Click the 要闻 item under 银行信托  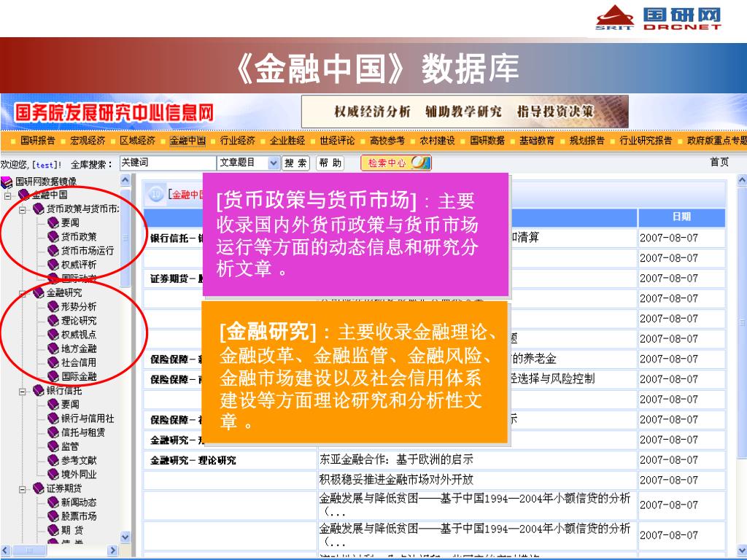(x=70, y=405)
